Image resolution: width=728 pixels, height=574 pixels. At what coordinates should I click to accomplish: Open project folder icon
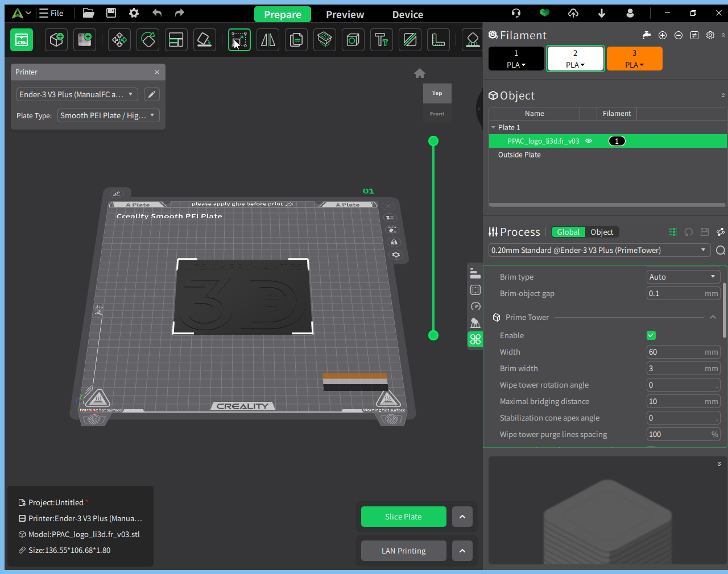[x=88, y=13]
